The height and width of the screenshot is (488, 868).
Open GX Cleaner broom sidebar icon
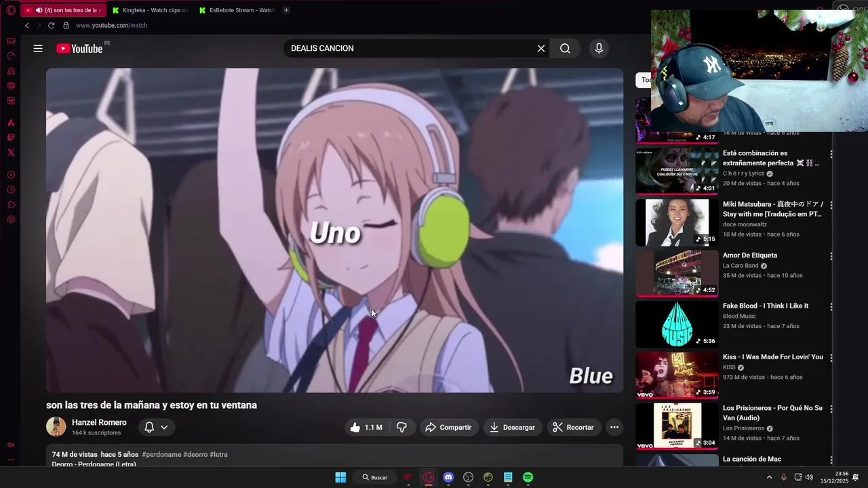pyautogui.click(x=11, y=70)
